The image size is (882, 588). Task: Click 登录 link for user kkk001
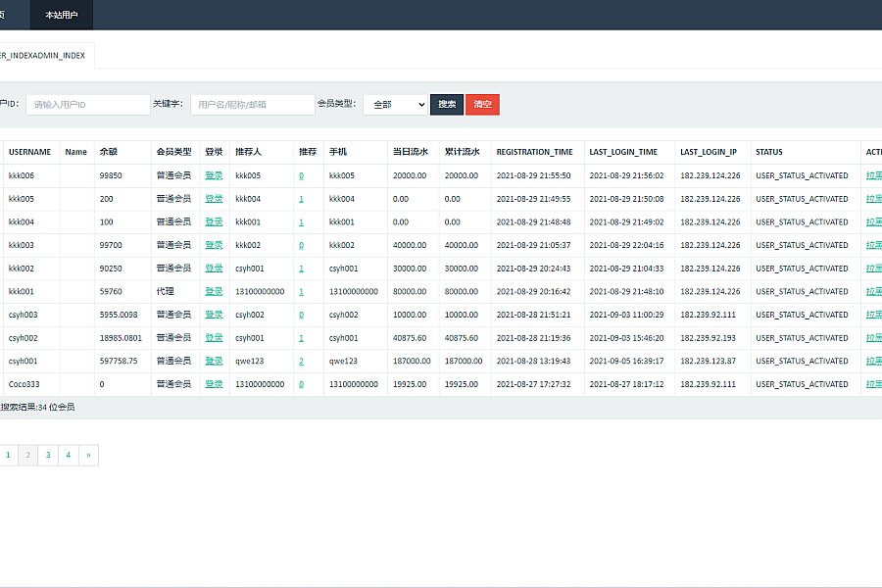click(214, 291)
